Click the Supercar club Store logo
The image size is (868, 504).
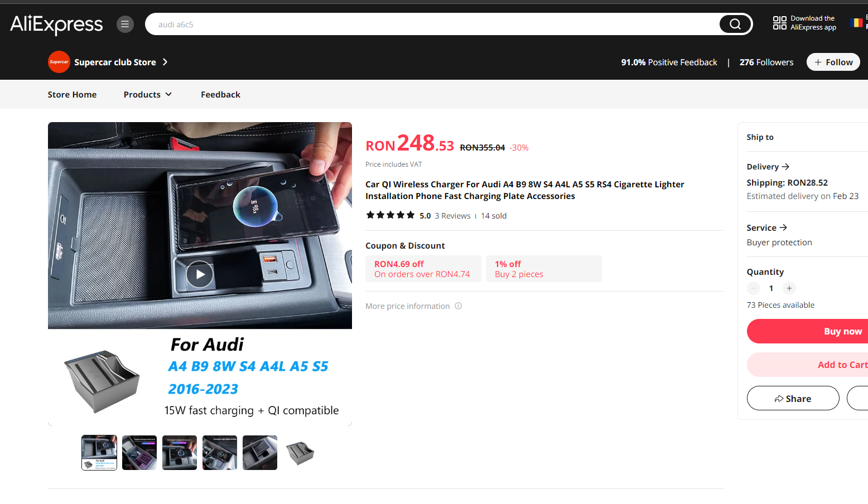coord(59,62)
